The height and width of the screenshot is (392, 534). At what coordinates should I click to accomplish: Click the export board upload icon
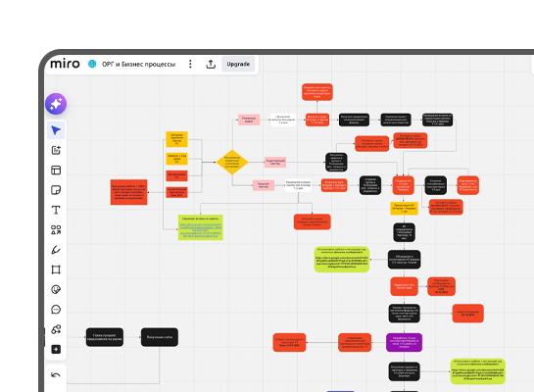(211, 64)
